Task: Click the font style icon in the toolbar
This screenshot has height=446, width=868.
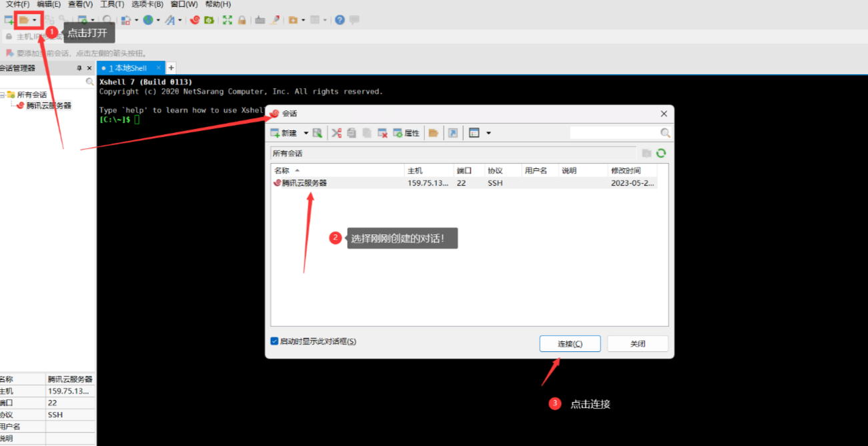Action: (x=169, y=20)
